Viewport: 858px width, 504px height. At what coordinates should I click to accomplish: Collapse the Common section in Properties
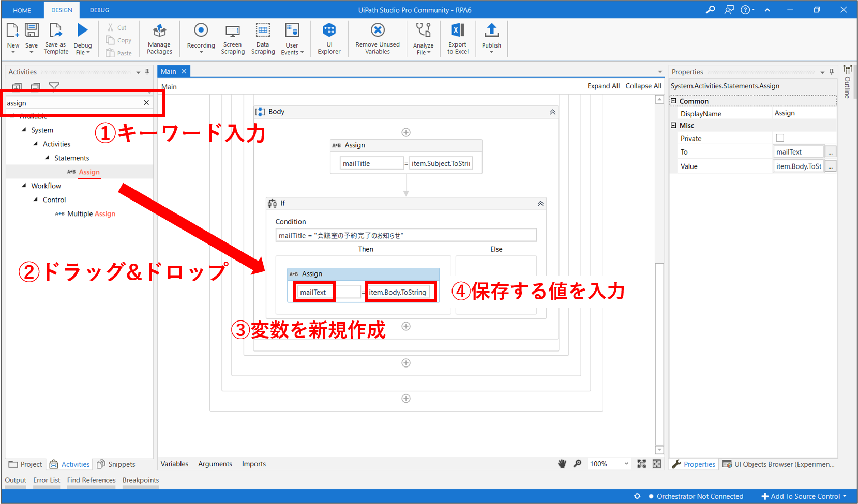tap(673, 101)
